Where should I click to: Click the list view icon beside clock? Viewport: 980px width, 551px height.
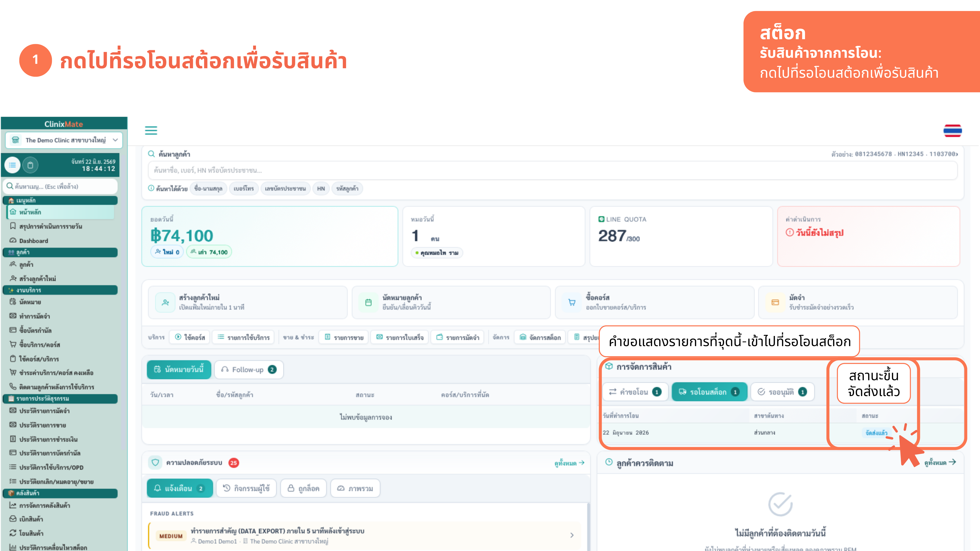coord(13,165)
